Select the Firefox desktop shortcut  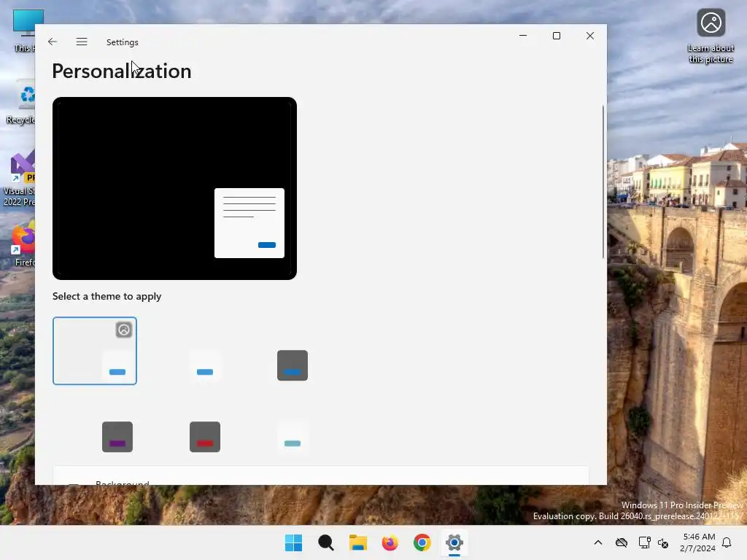23,244
